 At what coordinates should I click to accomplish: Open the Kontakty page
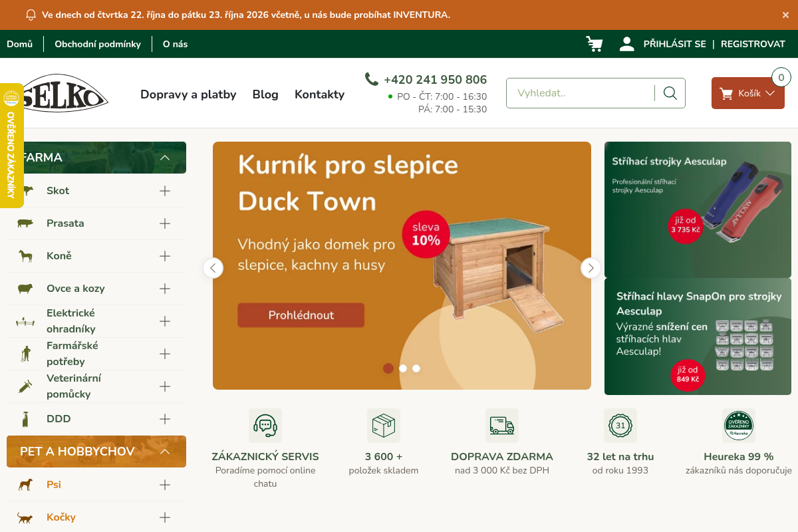point(320,94)
